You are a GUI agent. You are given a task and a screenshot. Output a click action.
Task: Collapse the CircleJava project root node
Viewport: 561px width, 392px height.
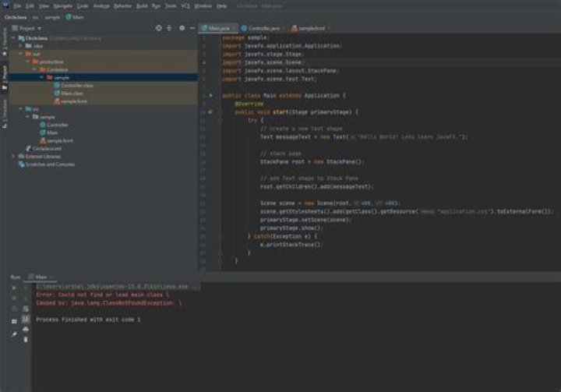(x=13, y=38)
